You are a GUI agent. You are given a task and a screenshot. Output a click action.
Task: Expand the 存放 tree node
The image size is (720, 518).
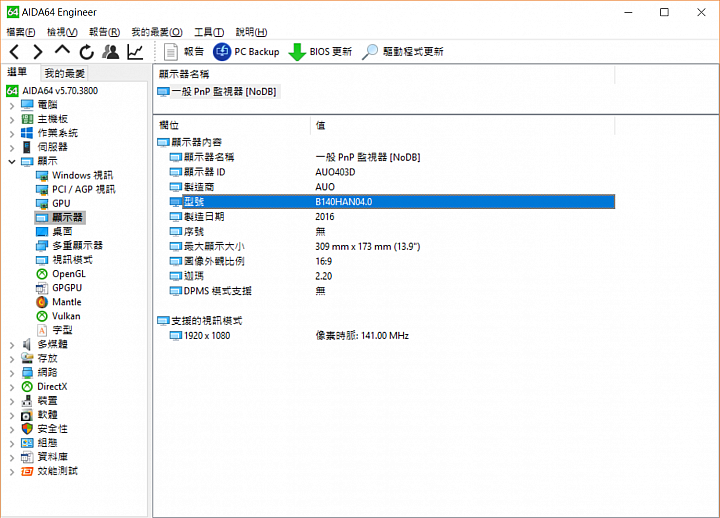pos(12,359)
